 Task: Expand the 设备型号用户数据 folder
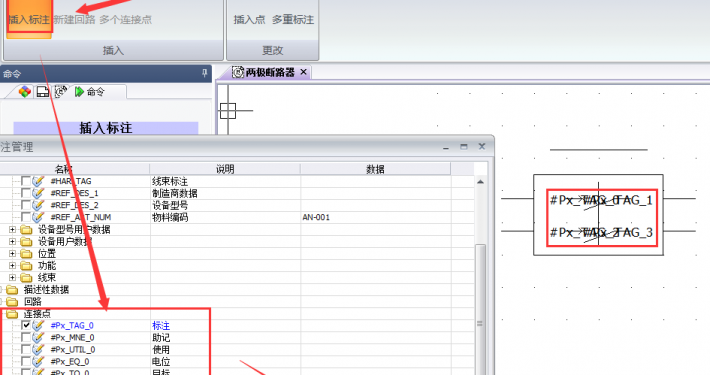coord(13,229)
